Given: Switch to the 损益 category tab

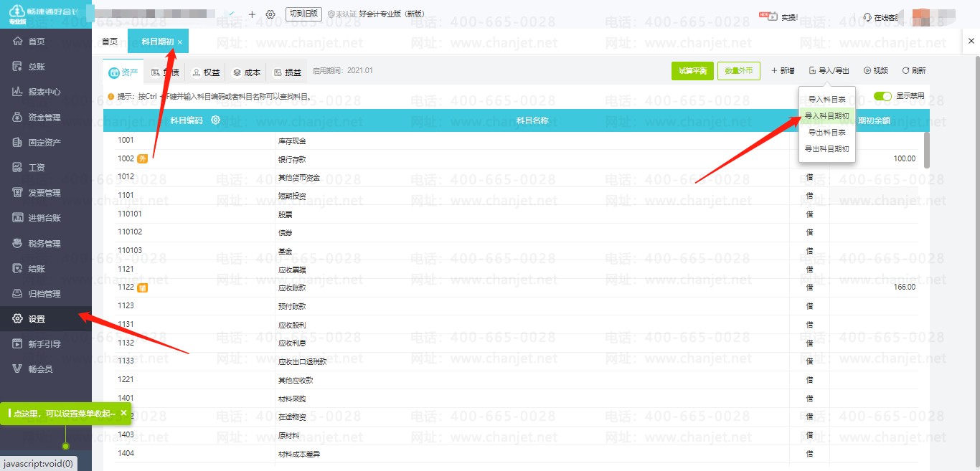Looking at the screenshot, I should (x=288, y=72).
